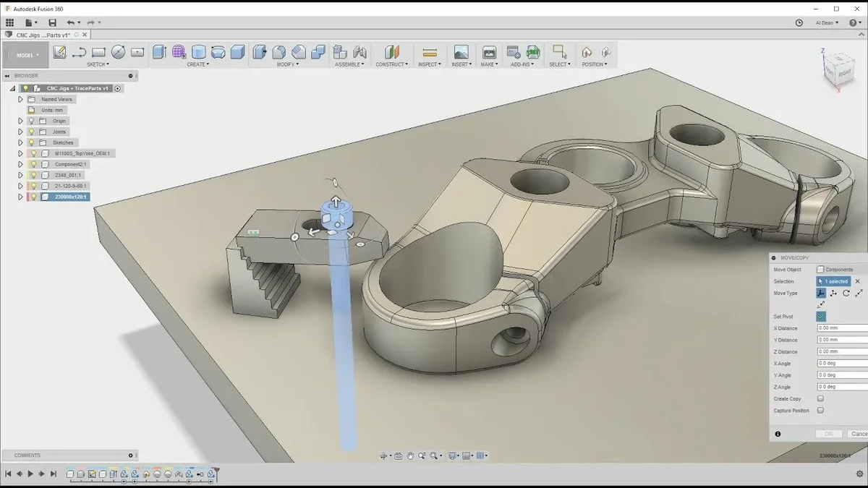
Task: Open the CONSTRUCT menu
Action: 391,64
